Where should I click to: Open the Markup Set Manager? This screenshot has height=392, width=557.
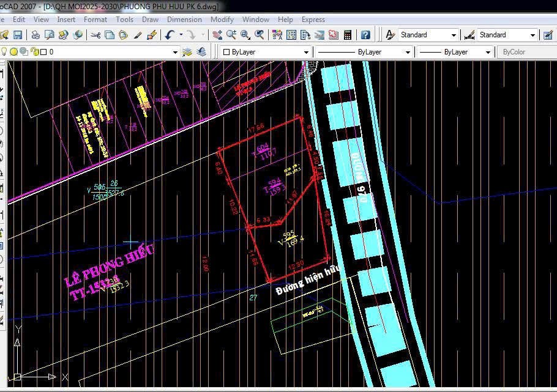click(333, 35)
